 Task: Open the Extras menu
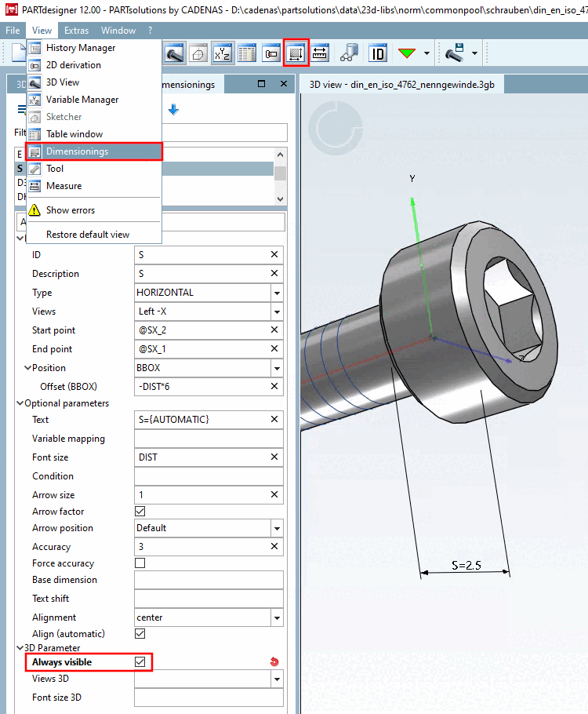(77, 31)
